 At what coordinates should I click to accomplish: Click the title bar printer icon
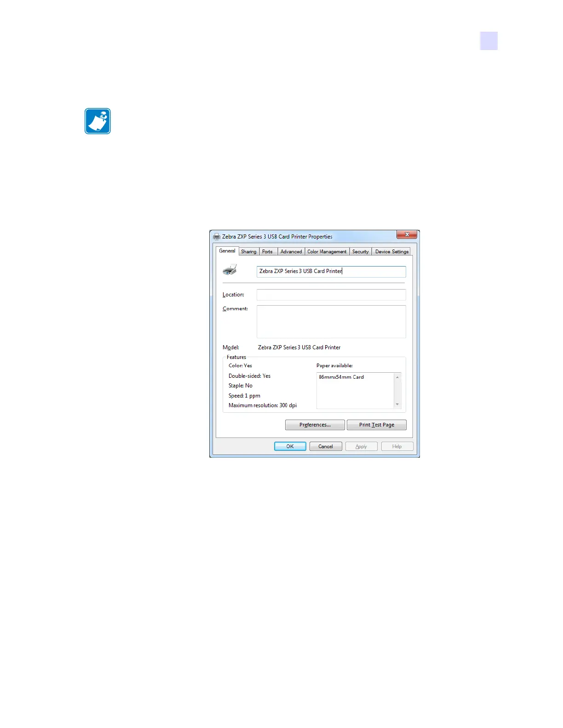click(x=217, y=237)
